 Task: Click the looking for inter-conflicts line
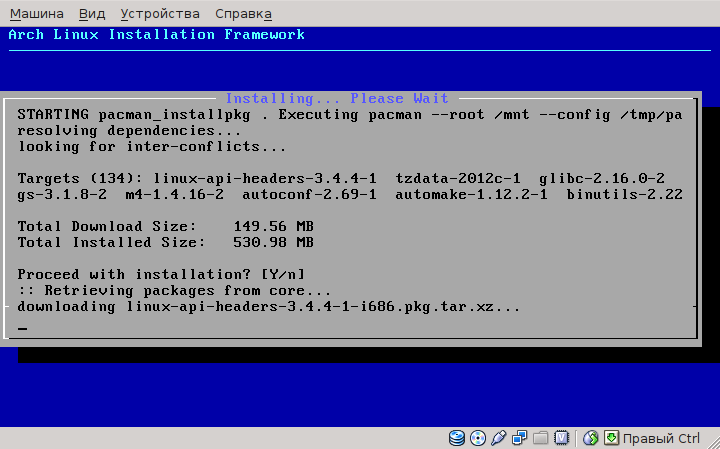pyautogui.click(x=152, y=146)
